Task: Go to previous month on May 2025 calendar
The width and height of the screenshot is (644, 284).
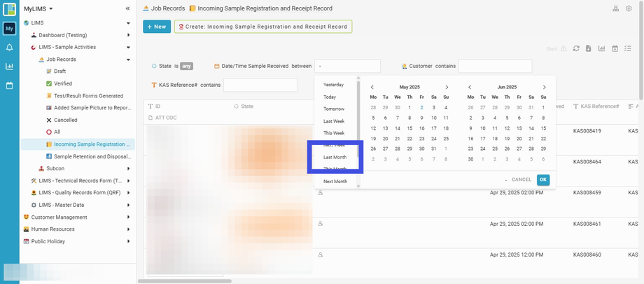Action: tap(372, 87)
